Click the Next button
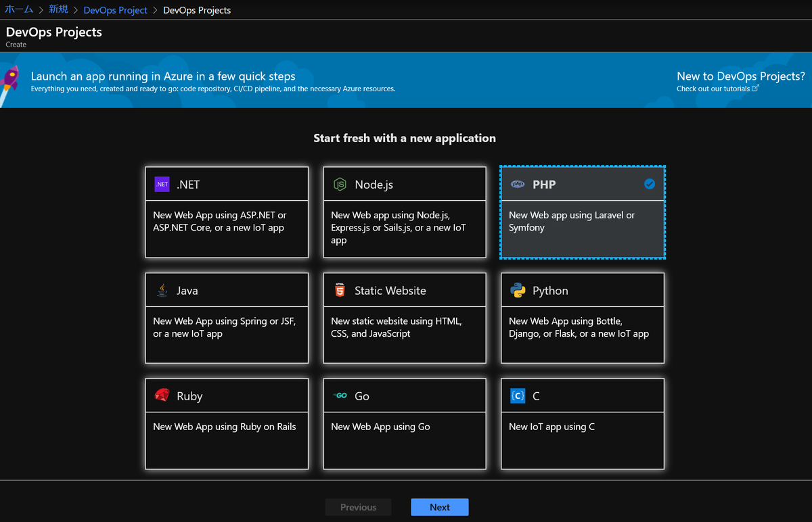 440,507
